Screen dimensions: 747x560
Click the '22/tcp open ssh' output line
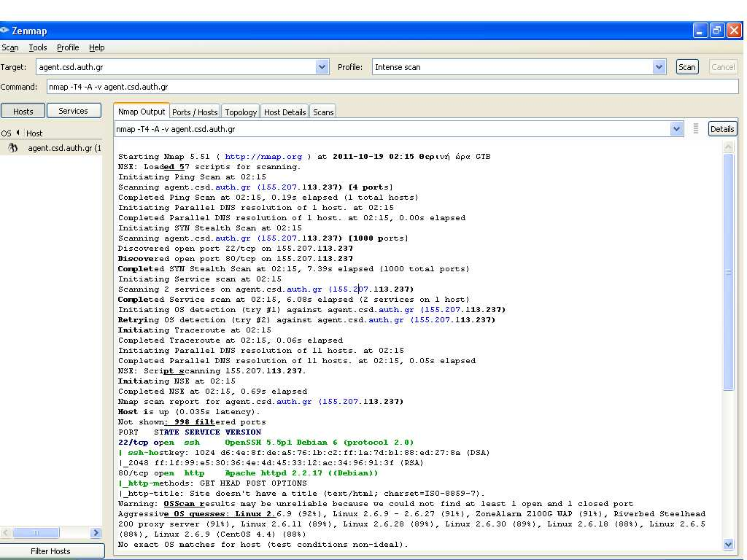(266, 443)
